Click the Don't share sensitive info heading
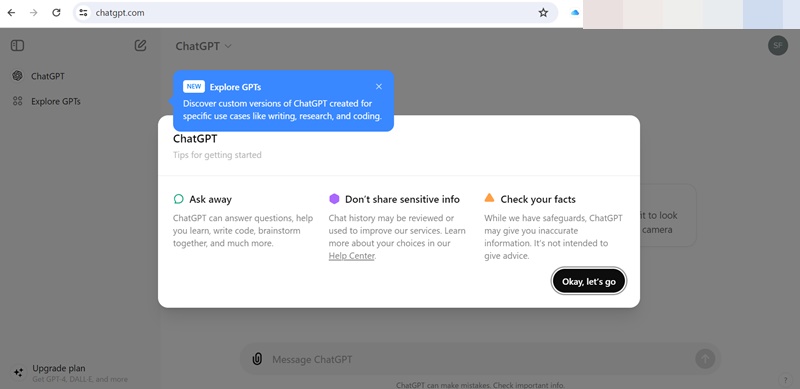 tap(402, 199)
